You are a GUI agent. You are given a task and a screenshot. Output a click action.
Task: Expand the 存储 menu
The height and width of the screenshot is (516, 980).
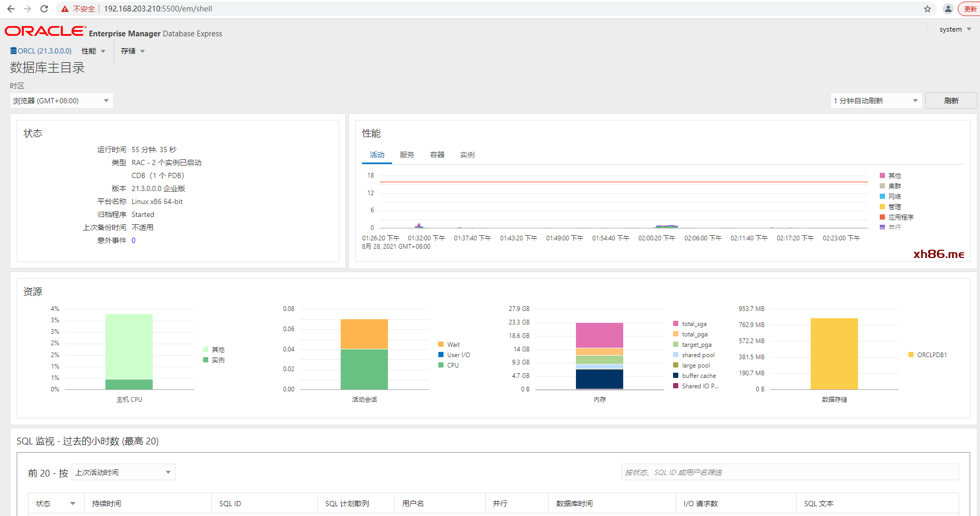click(x=132, y=51)
